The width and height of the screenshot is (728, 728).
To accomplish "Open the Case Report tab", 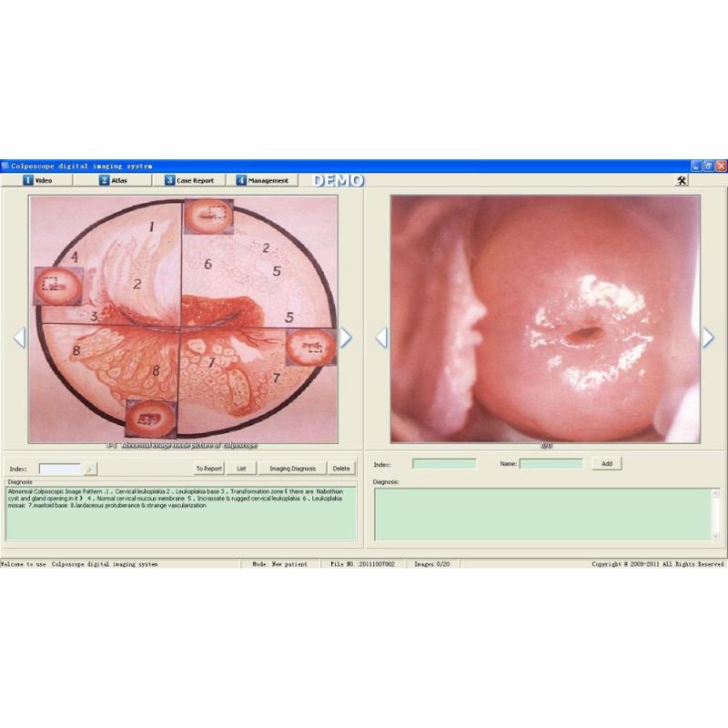I will pyautogui.click(x=189, y=180).
